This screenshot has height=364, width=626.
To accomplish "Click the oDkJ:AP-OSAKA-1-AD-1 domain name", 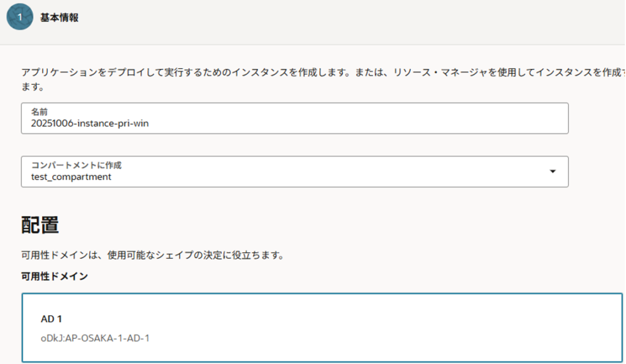I will (x=95, y=337).
